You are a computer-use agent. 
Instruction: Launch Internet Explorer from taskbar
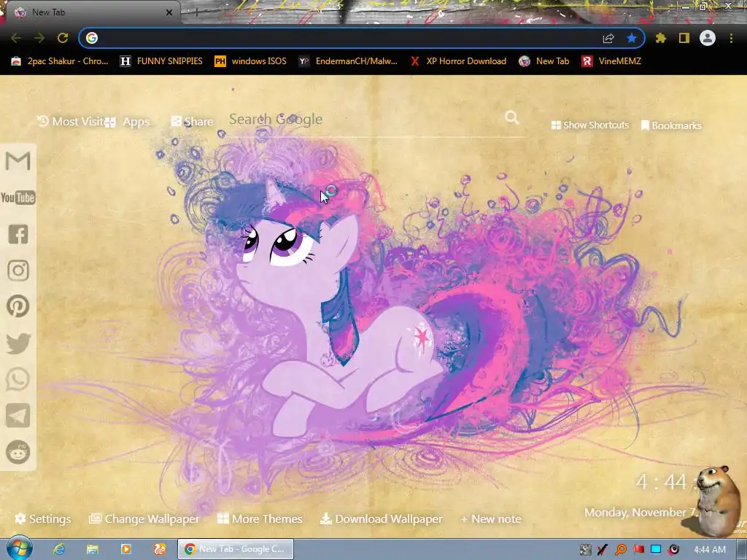coord(59,549)
